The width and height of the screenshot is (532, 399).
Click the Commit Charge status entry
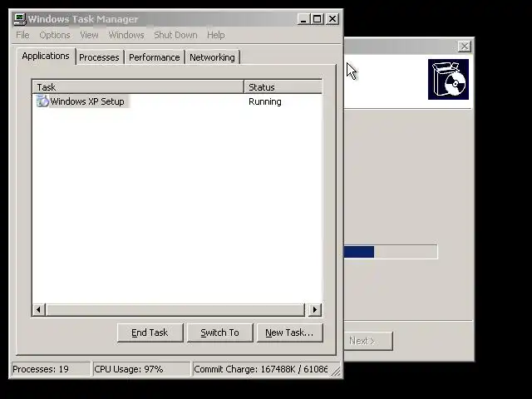260,369
